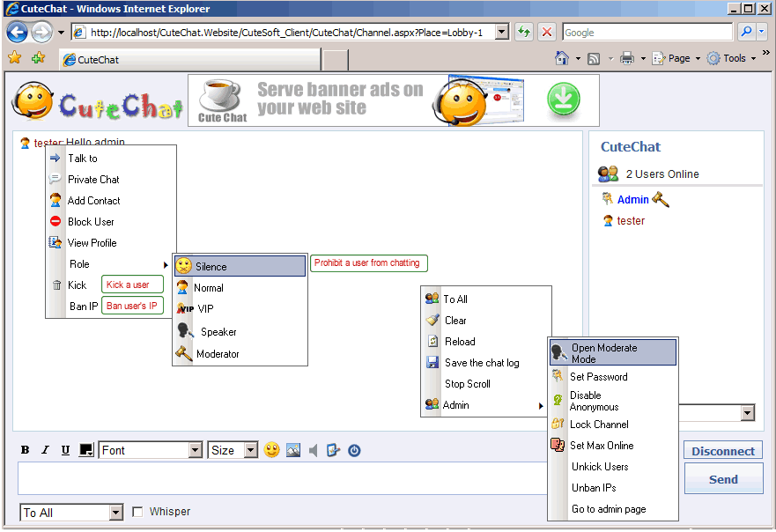Viewport: 776px width, 532px height.
Task: Open the Size dropdown
Action: coord(233,450)
